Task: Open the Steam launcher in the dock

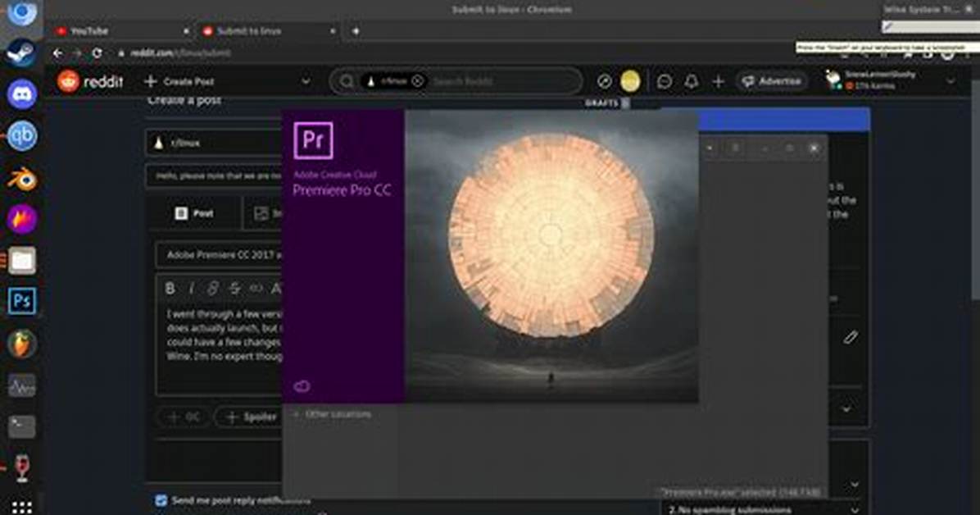Action: (x=21, y=53)
